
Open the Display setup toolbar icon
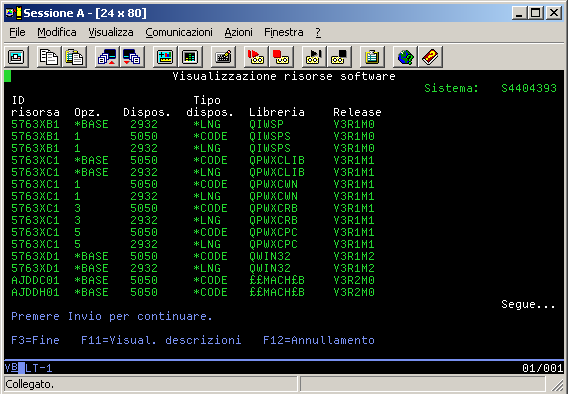click(x=165, y=57)
